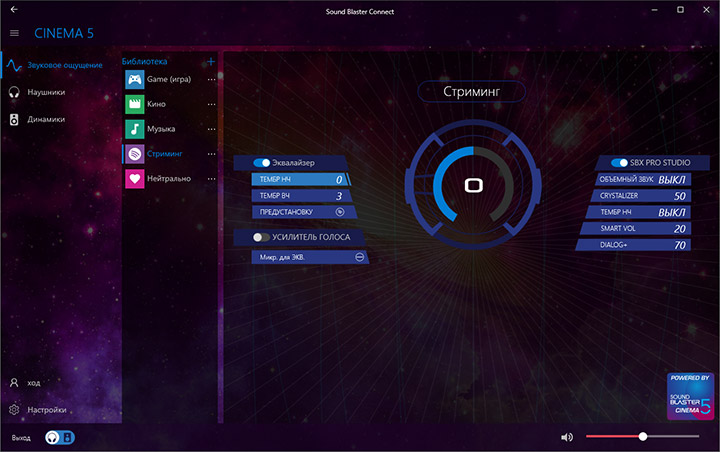Mute audio with speaker volume icon
Image resolution: width=720 pixels, height=452 pixels.
(x=567, y=437)
